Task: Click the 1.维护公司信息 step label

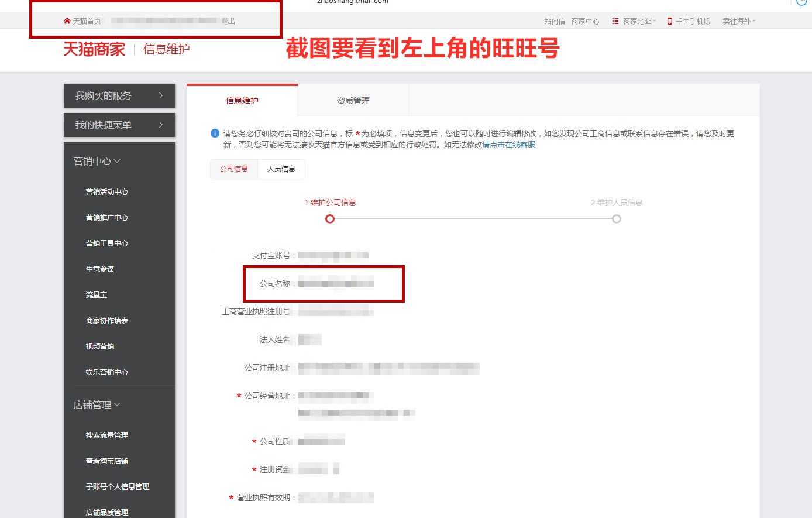Action: point(331,203)
